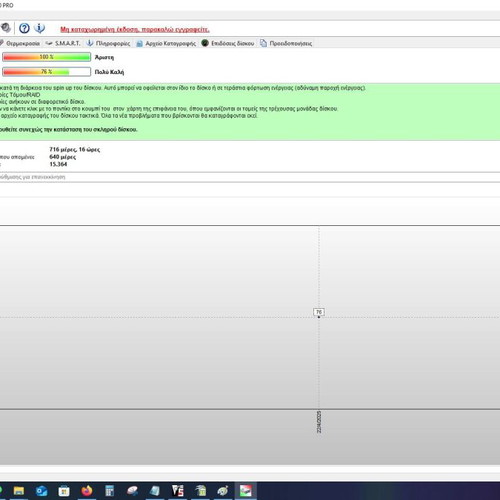Click the grey toolbar icon left of Help

(6, 28)
